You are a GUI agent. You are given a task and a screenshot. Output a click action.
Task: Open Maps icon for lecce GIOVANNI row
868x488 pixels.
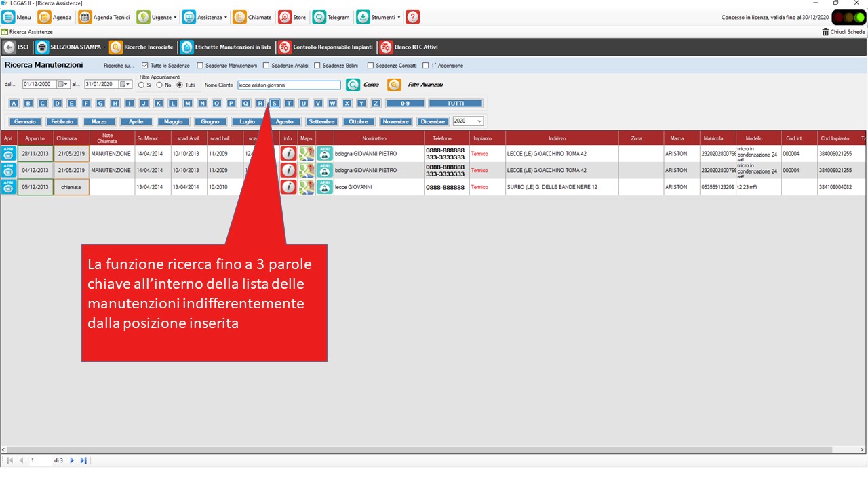(x=307, y=187)
